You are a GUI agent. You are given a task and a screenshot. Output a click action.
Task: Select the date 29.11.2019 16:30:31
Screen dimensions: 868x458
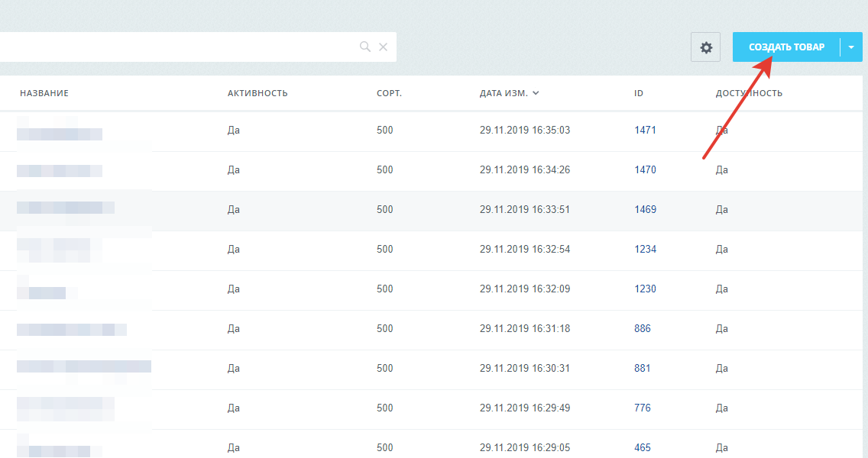[525, 369]
